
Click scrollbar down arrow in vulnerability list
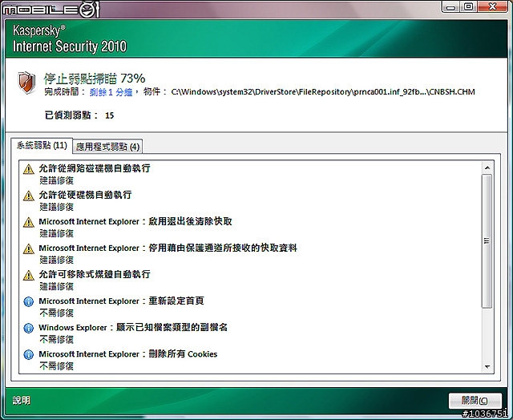pos(487,366)
